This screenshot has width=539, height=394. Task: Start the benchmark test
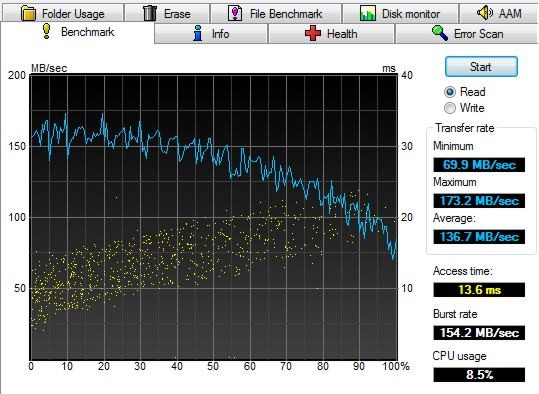click(481, 66)
